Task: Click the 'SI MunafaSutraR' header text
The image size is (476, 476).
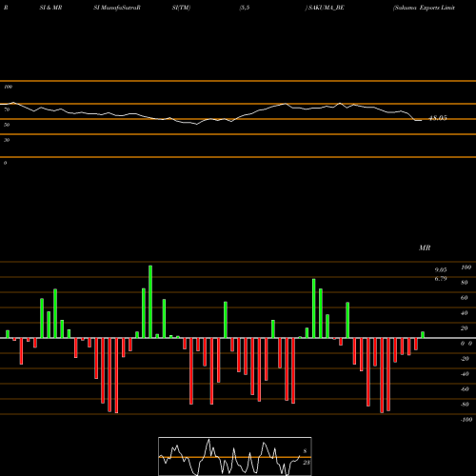Action: click(x=117, y=8)
